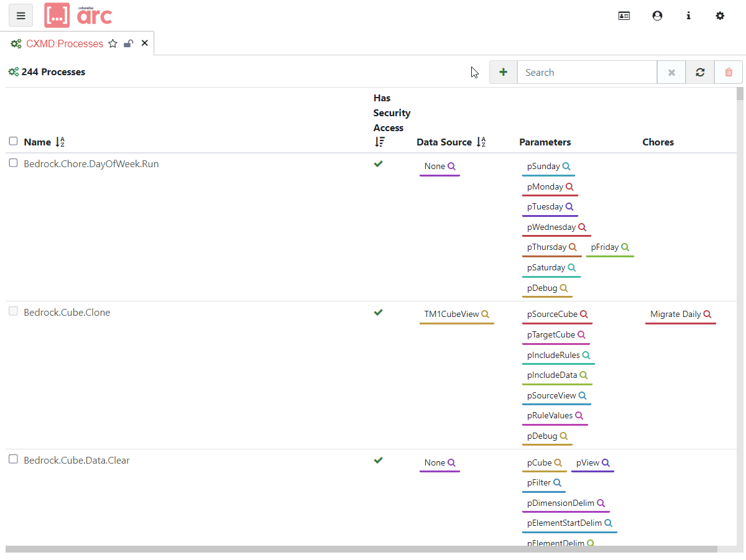Image resolution: width=746 pixels, height=560 pixels.
Task: Toggle the lock icon on Processes tab
Action: (129, 44)
